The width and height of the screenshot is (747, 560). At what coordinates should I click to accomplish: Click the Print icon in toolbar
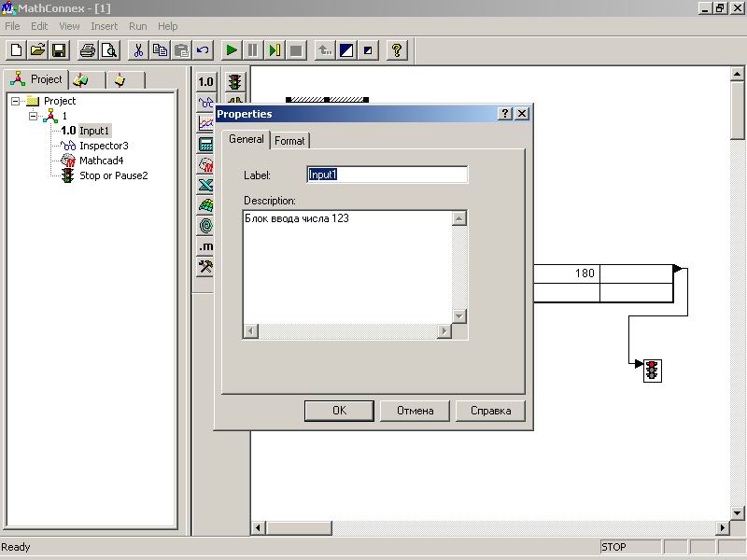pyautogui.click(x=88, y=50)
